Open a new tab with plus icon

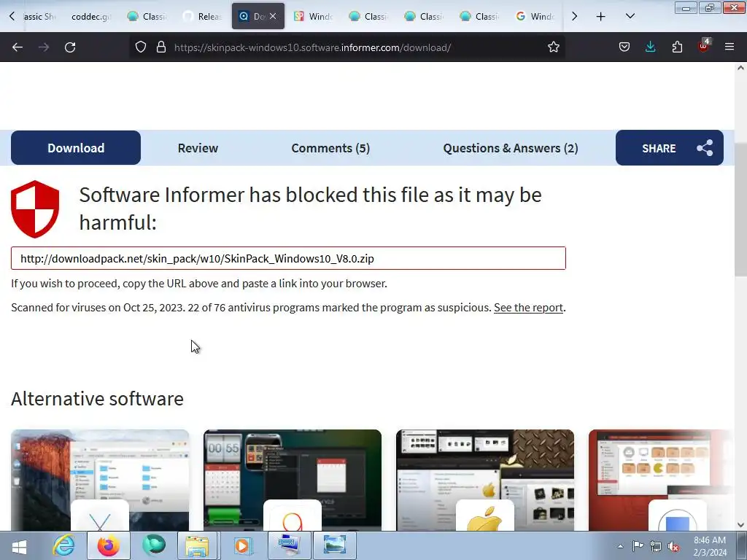tap(601, 17)
